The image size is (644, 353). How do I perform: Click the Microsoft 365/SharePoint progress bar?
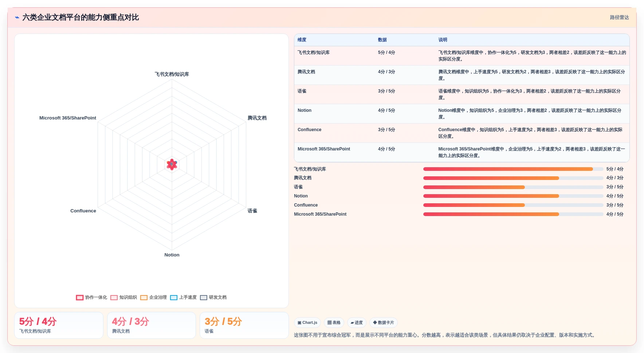pos(513,214)
